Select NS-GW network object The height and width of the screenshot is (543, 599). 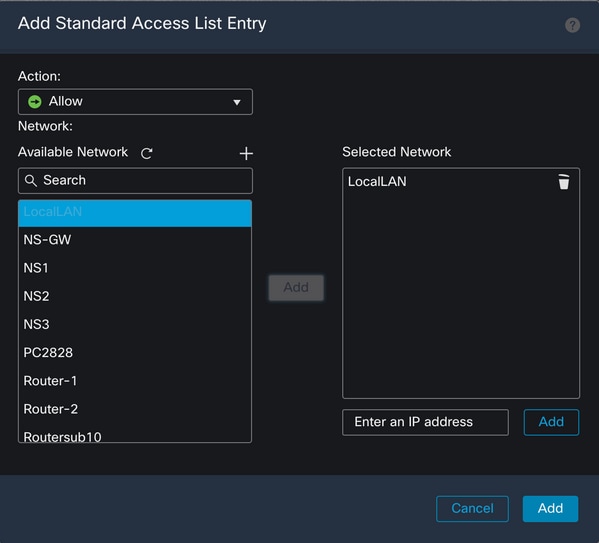click(135, 240)
